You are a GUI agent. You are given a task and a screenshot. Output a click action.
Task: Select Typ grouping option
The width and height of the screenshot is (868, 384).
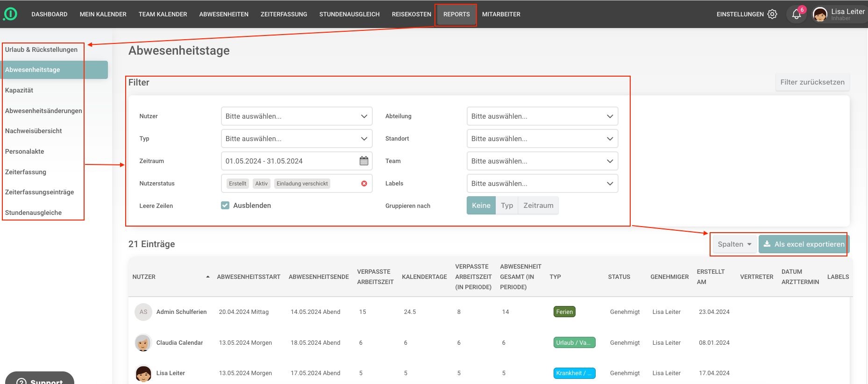click(x=507, y=206)
